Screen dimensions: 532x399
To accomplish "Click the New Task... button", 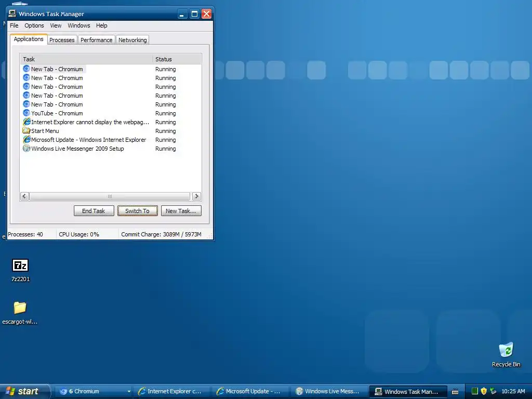I will (x=181, y=211).
